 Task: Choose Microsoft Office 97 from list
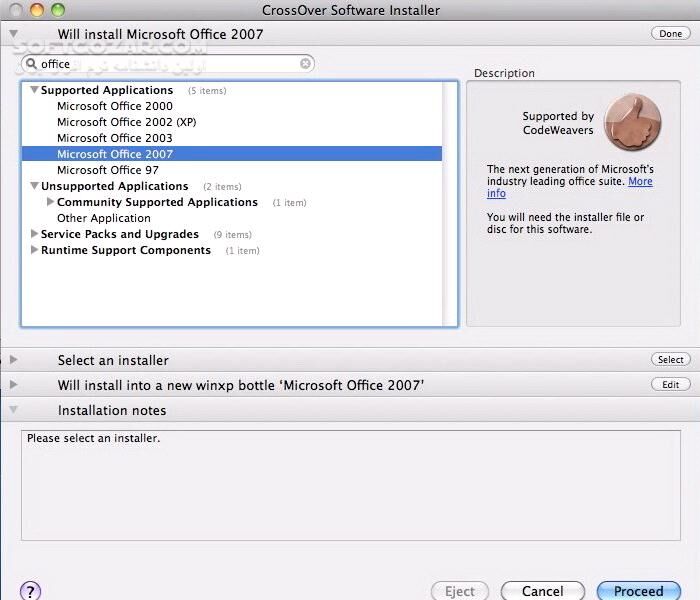108,170
